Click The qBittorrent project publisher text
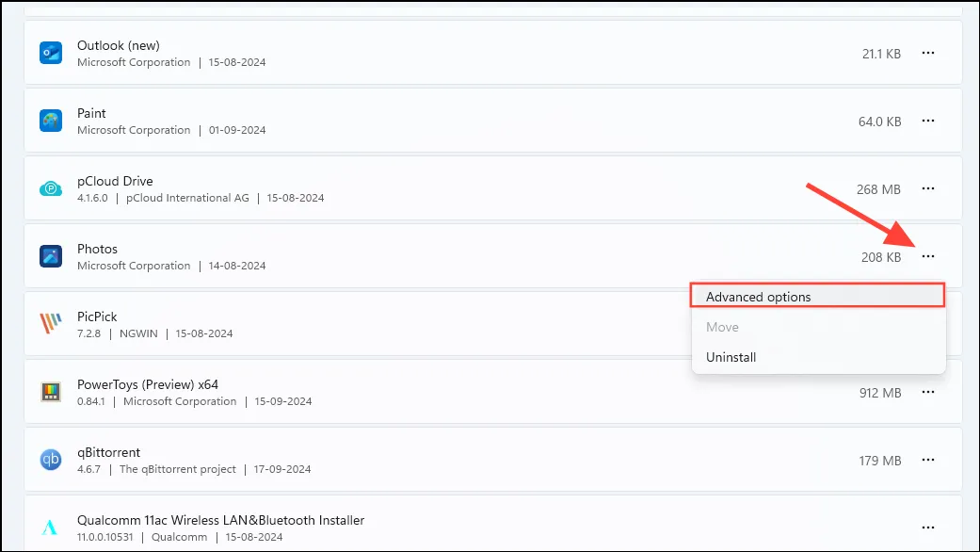980x552 pixels. [178, 469]
